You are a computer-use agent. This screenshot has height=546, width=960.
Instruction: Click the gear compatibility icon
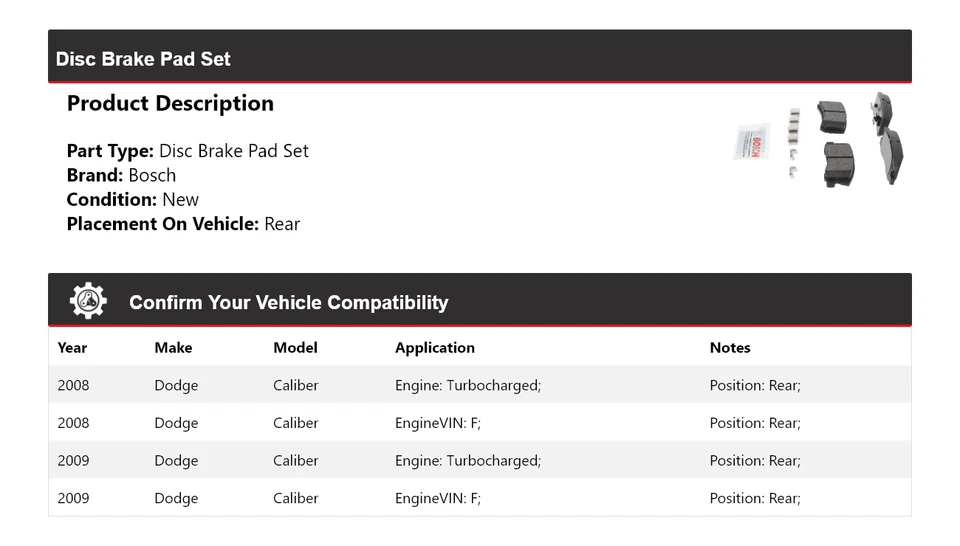88,301
